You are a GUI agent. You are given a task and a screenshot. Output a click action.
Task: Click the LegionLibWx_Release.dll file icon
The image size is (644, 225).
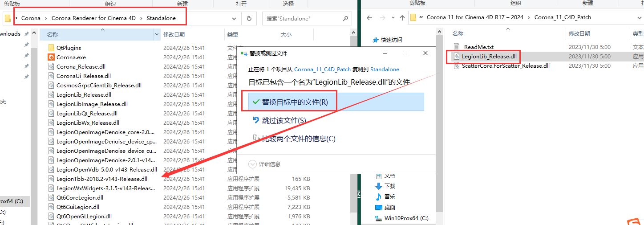[52, 123]
